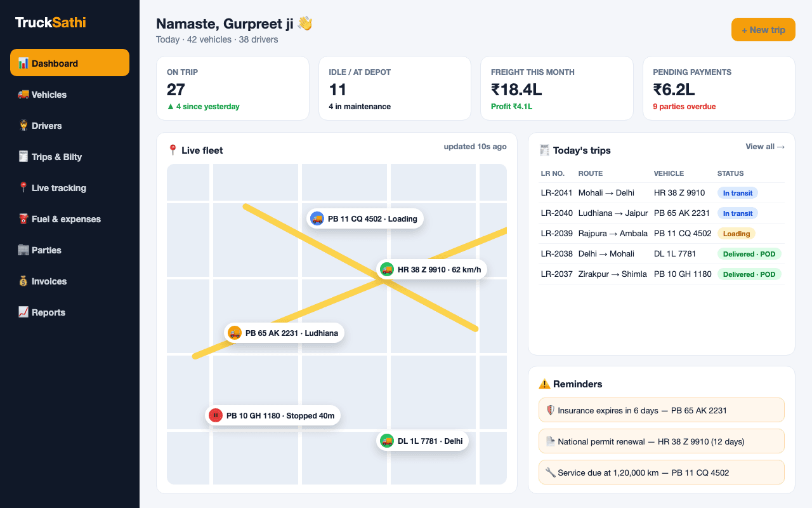This screenshot has width=812, height=508.
Task: Click the updated 10s ago text
Action: point(475,147)
